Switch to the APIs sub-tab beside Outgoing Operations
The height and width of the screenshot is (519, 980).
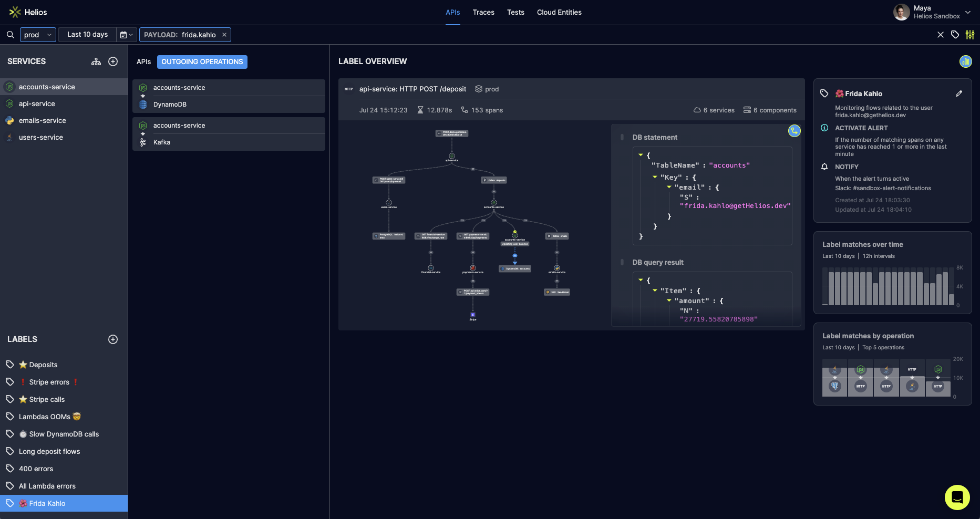(143, 62)
